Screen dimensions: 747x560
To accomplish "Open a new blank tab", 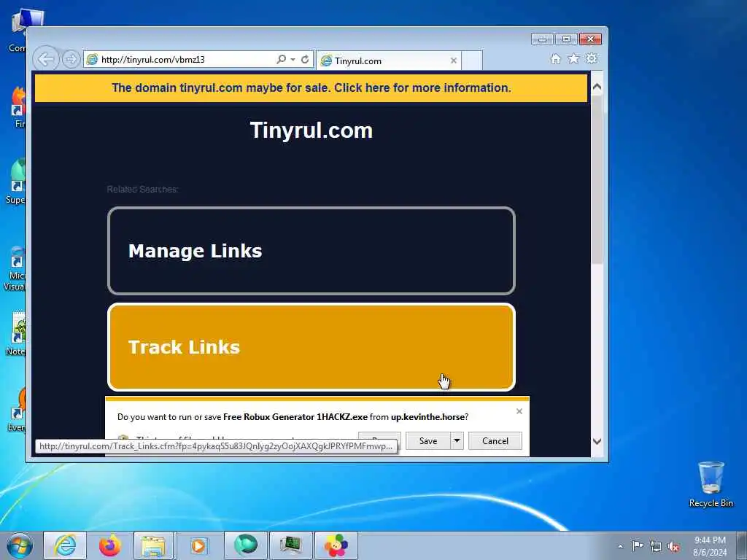I will pos(472,61).
